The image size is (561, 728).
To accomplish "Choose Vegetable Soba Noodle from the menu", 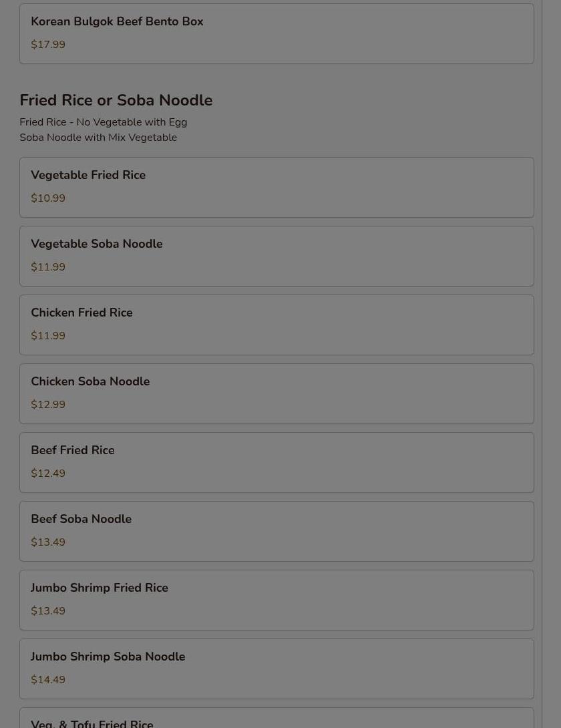I will click(276, 256).
